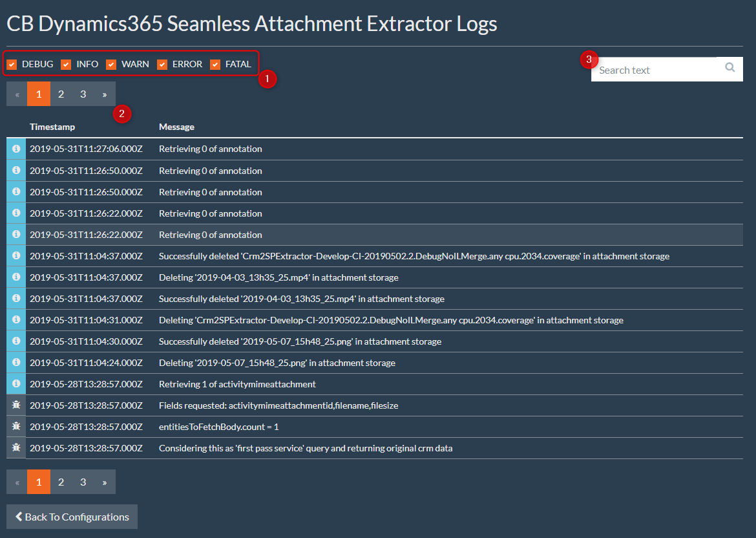Click message 'Successfully deleted 2019-05-07_15h48_25.png'
The width and height of the screenshot is (756, 538).
coord(300,341)
